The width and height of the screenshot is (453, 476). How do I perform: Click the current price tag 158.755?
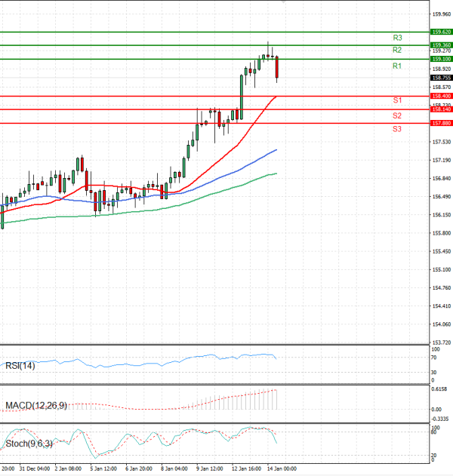point(440,77)
